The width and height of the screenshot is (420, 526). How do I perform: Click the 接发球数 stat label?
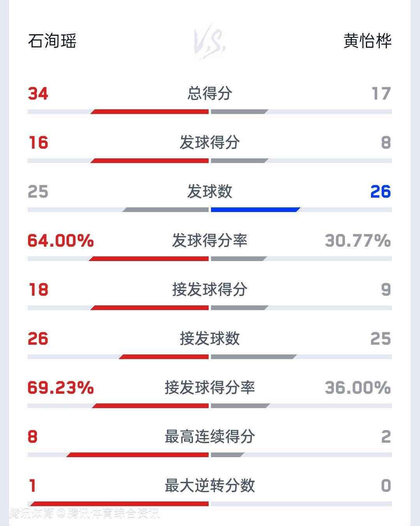pos(210,338)
